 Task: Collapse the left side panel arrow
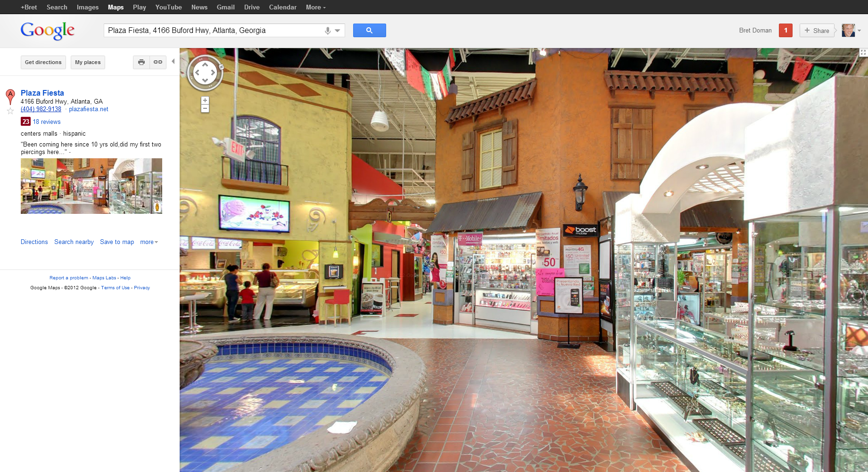173,62
